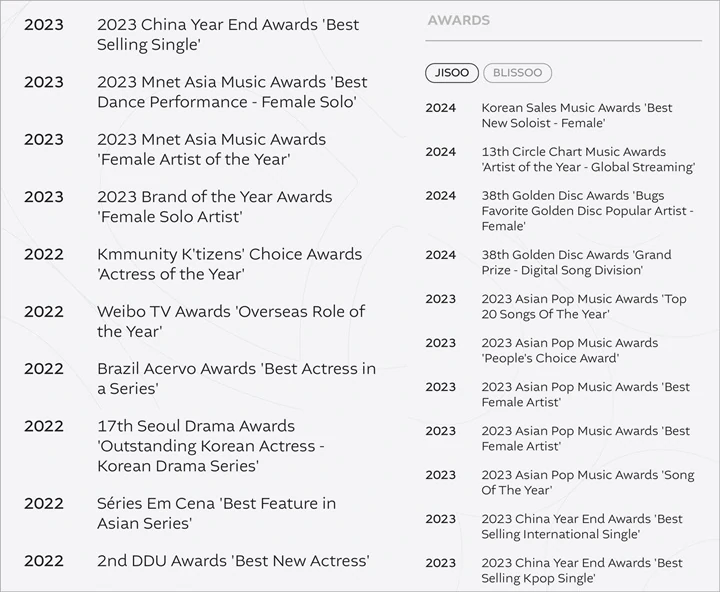Select the JISOO awards tab
Screen dimensions: 720x592
tap(452, 73)
